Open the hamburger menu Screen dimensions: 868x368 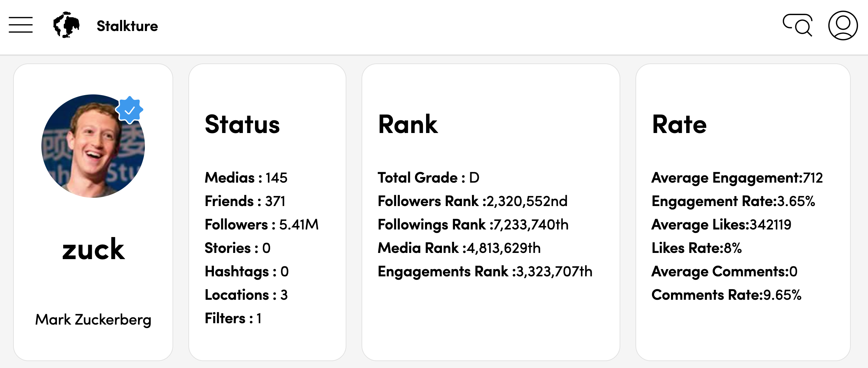pyautogui.click(x=21, y=25)
